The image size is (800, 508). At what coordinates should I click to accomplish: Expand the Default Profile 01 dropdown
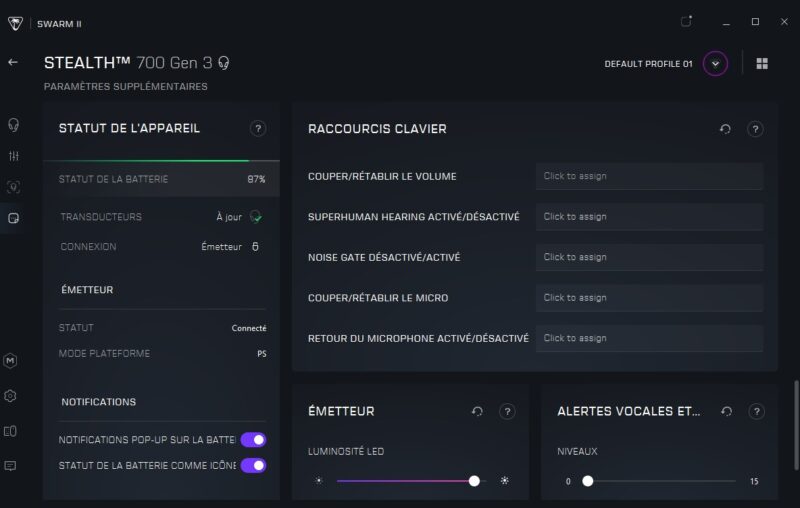[x=715, y=64]
